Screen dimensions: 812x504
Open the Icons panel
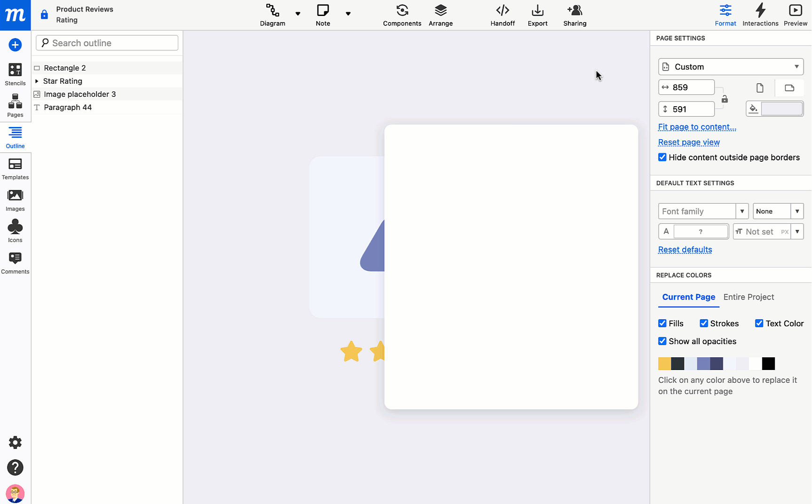tap(15, 230)
